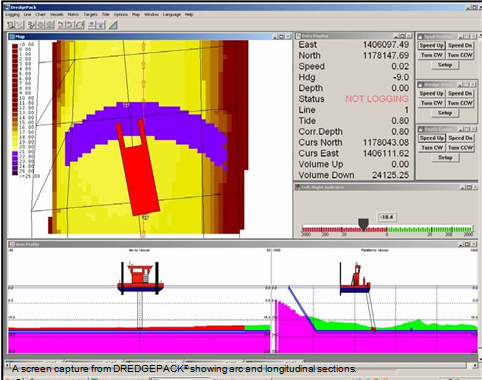482x380 pixels.
Task: Open the Help menu
Action: click(189, 15)
